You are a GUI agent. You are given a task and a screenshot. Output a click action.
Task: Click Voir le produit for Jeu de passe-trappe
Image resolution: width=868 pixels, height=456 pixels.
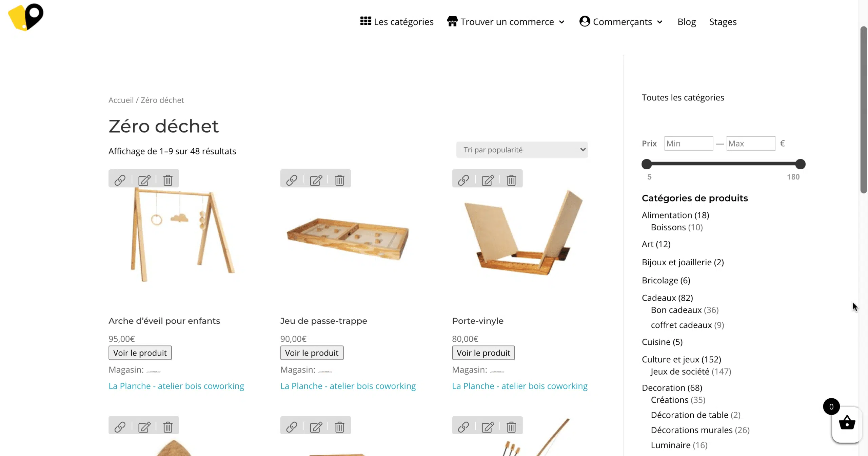[x=312, y=353]
